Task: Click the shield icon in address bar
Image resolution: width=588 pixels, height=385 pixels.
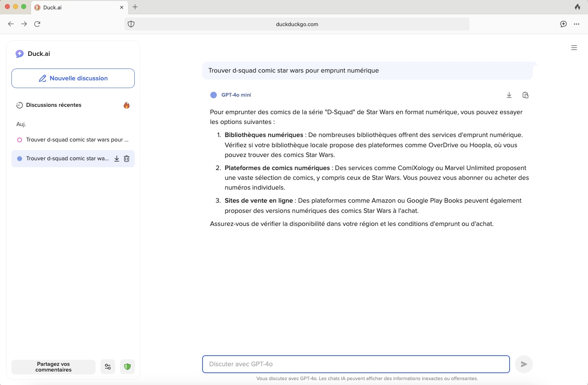Action: (131, 24)
